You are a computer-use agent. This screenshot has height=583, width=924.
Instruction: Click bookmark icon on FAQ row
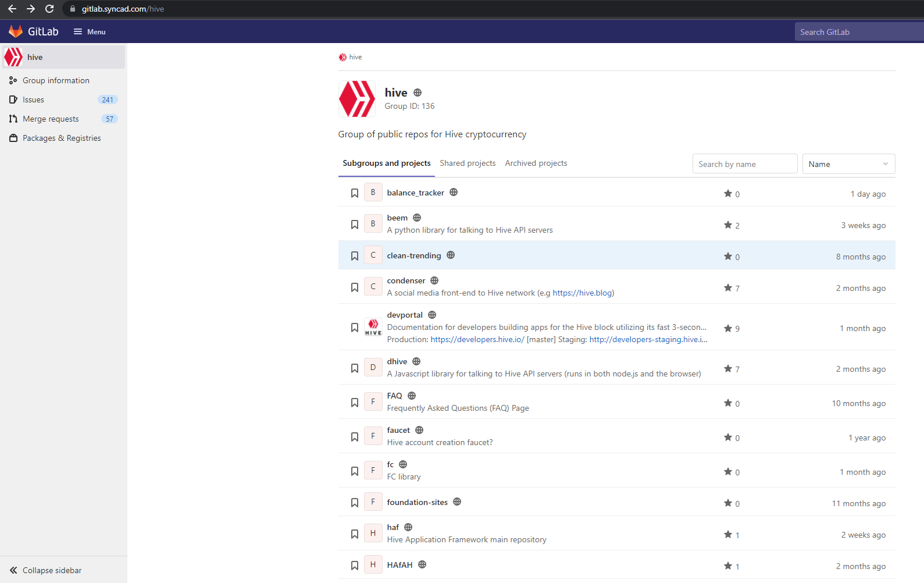point(355,403)
